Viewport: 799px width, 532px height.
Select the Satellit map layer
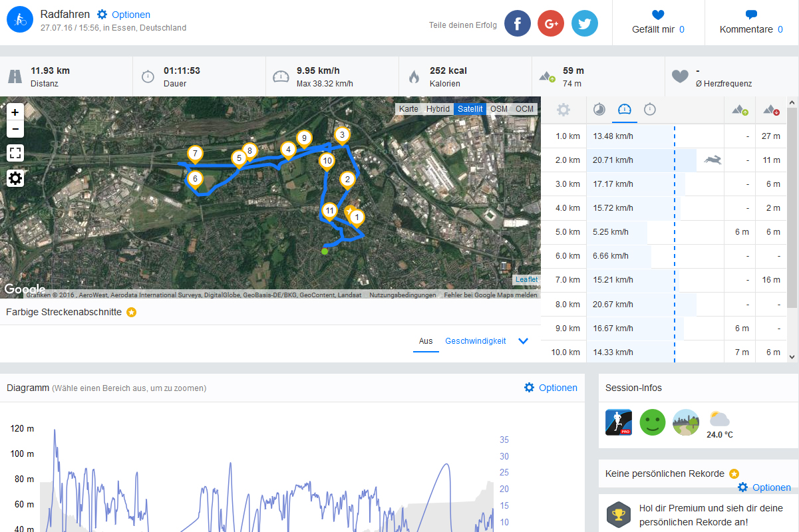(x=470, y=109)
